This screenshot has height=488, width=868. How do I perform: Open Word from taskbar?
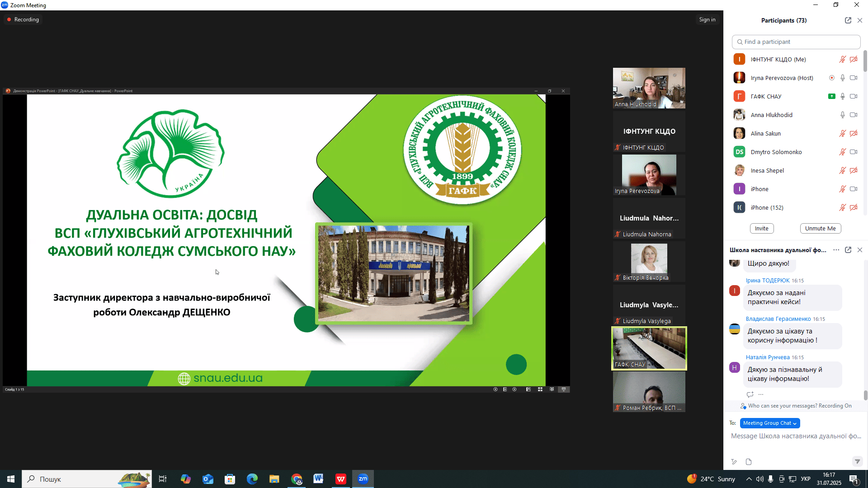(319, 479)
